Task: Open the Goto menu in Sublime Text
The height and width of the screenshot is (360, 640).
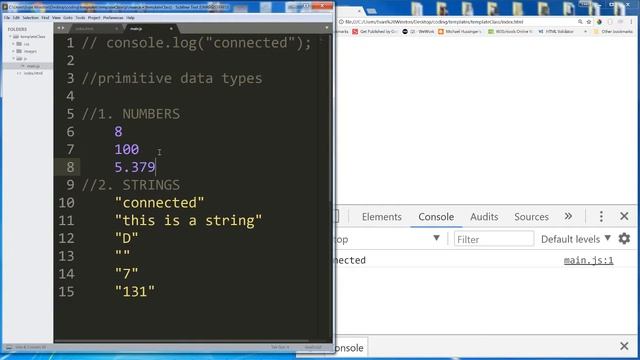Action: 68,18
